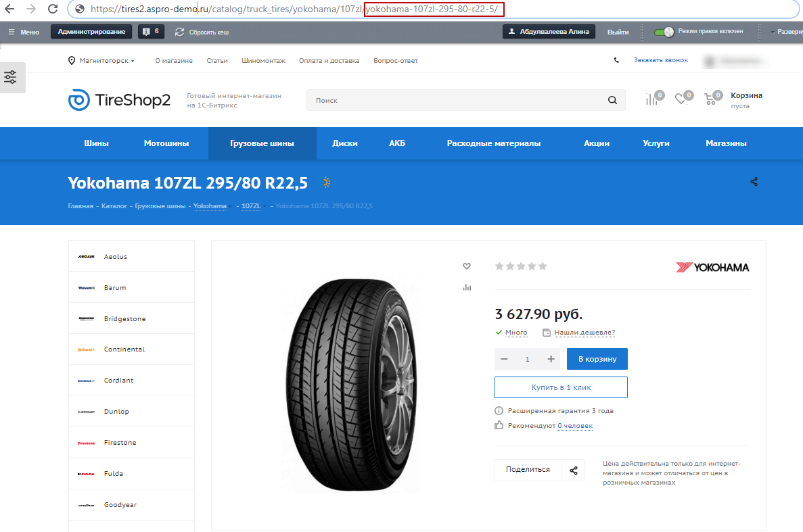This screenshot has height=532, width=803.
Task: Open the Магнитогорск city dropdown
Action: (101, 60)
